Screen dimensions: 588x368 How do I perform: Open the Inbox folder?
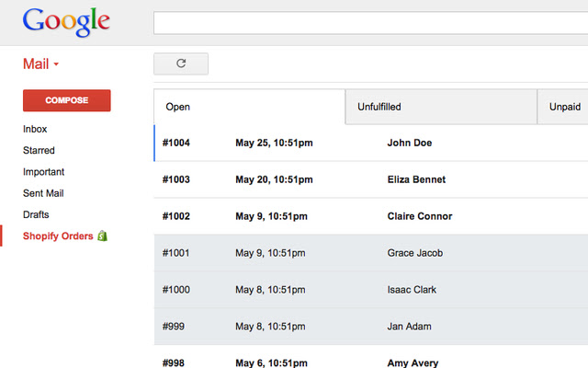coord(35,130)
